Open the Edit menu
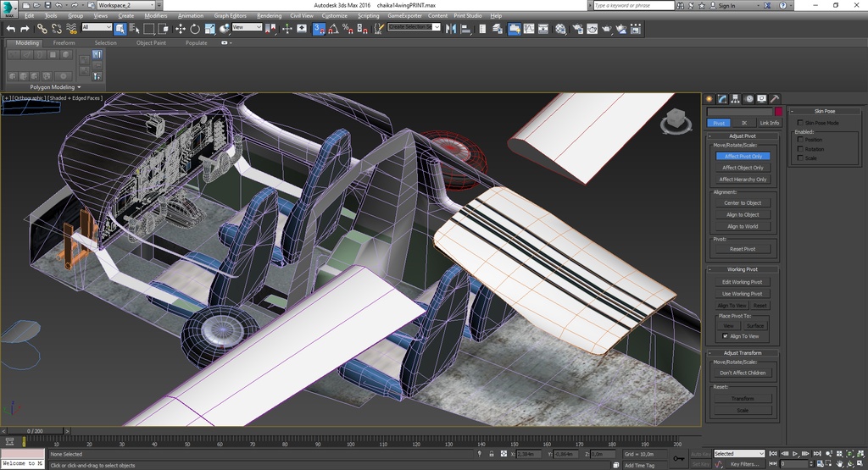 tap(30, 16)
